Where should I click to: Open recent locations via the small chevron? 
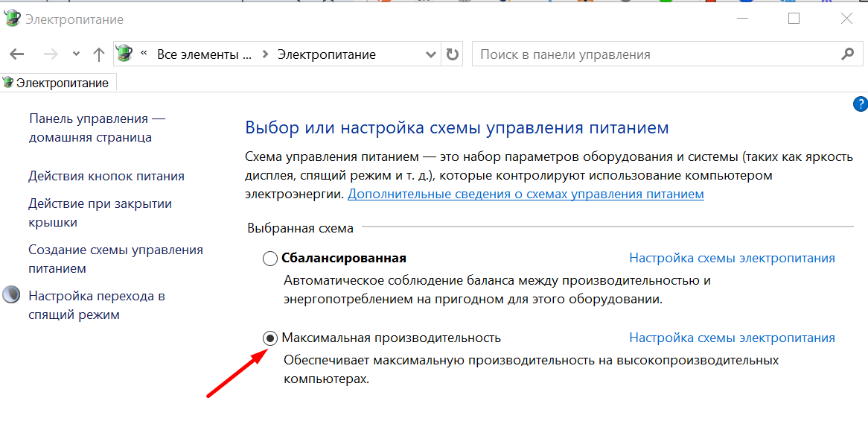tap(75, 53)
